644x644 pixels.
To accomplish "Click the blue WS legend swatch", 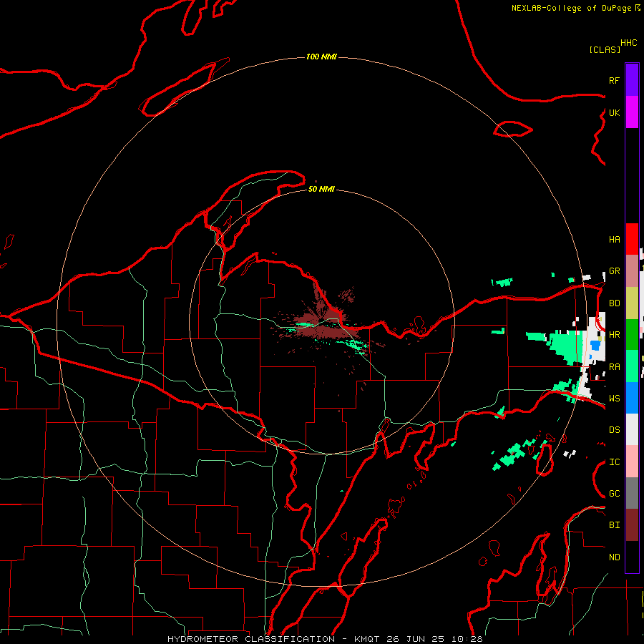I will pos(632,398).
